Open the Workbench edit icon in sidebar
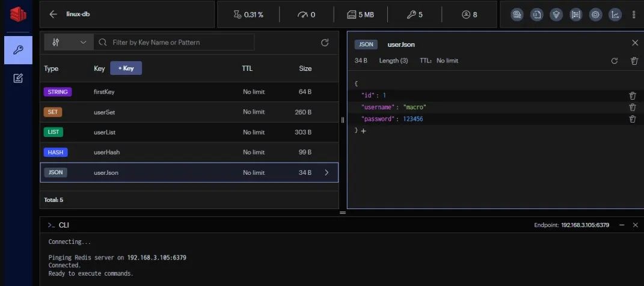 (x=18, y=78)
